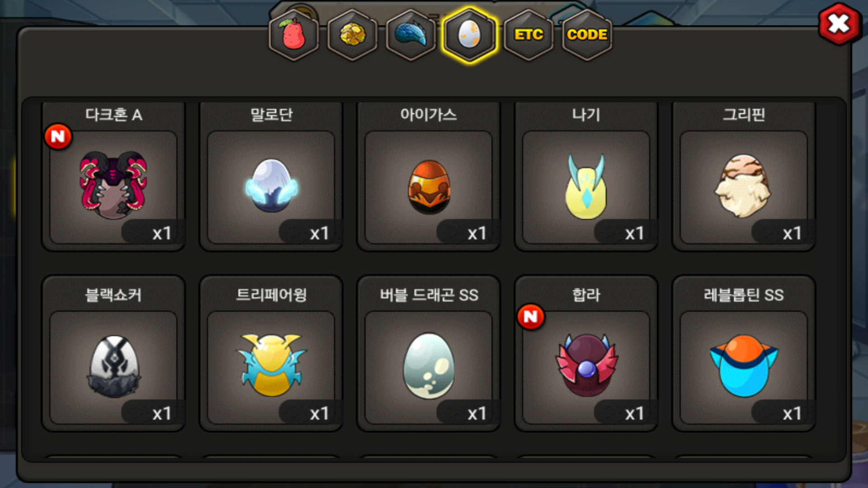Click the x1 count on 그리핀
868x488 pixels.
[792, 233]
